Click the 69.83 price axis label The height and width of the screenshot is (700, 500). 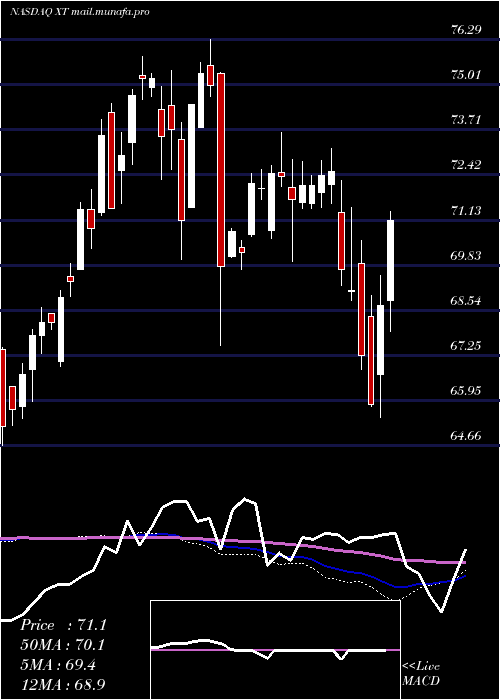(x=466, y=255)
